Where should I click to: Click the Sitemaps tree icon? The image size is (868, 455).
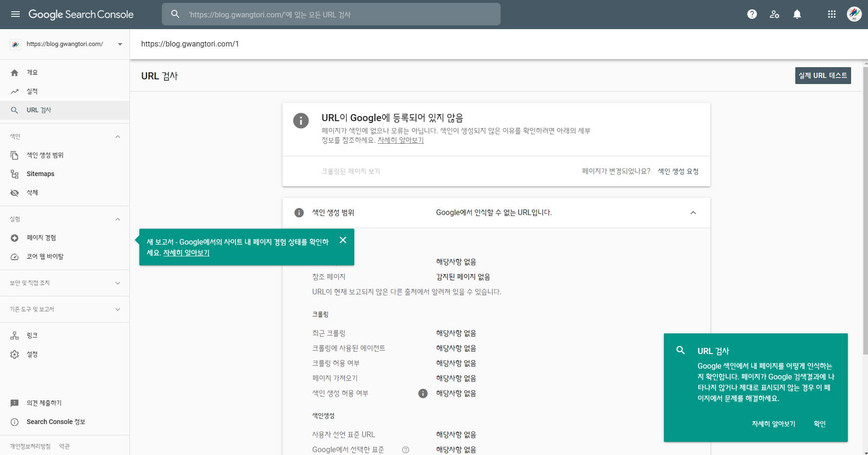click(x=15, y=174)
